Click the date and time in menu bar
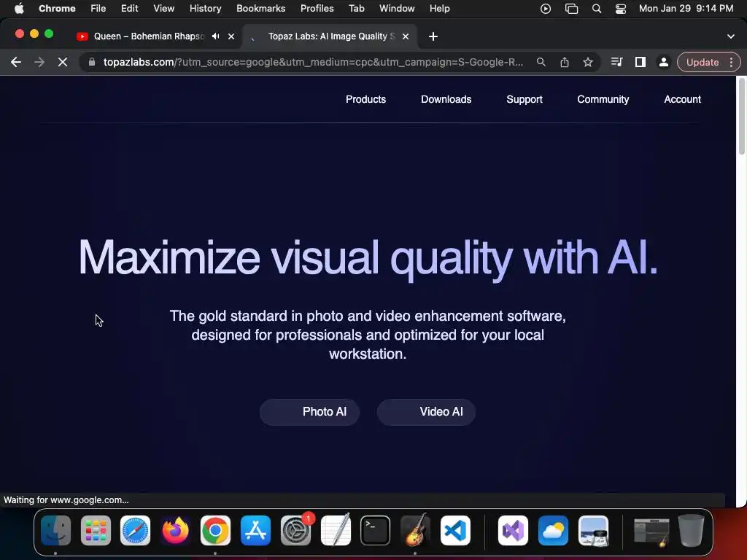747x560 pixels. (x=686, y=8)
